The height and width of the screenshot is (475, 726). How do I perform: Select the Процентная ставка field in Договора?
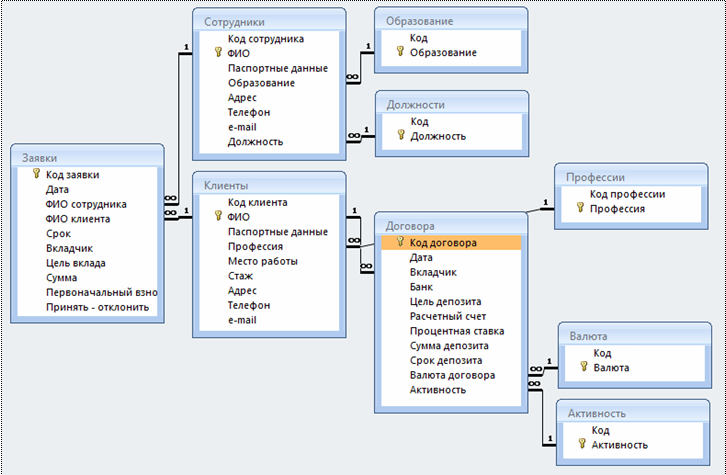pos(457,331)
